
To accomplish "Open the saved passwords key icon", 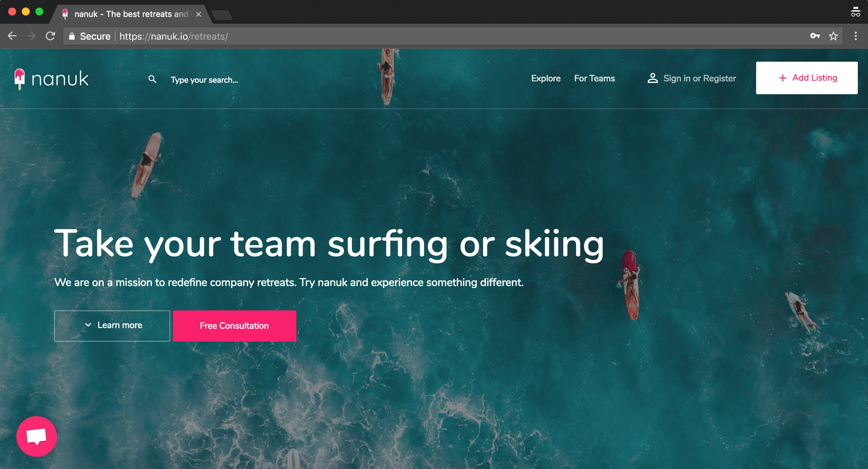I will [x=815, y=36].
